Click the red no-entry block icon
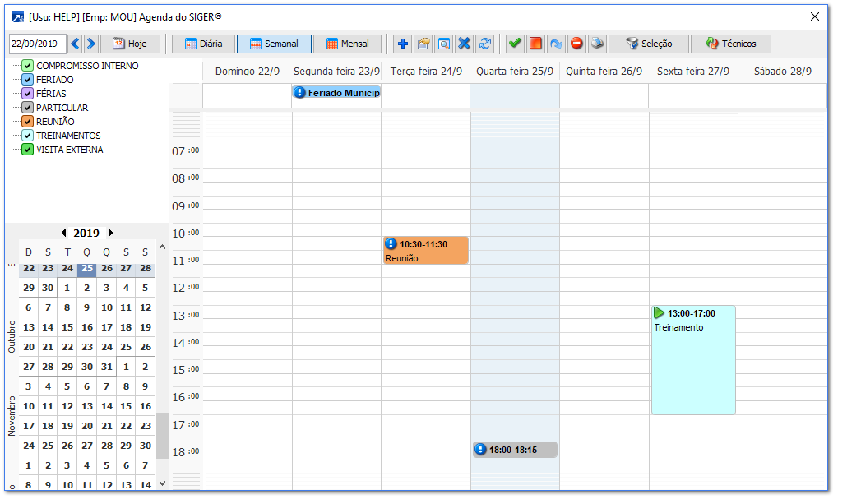The height and width of the screenshot is (504, 847). point(577,44)
